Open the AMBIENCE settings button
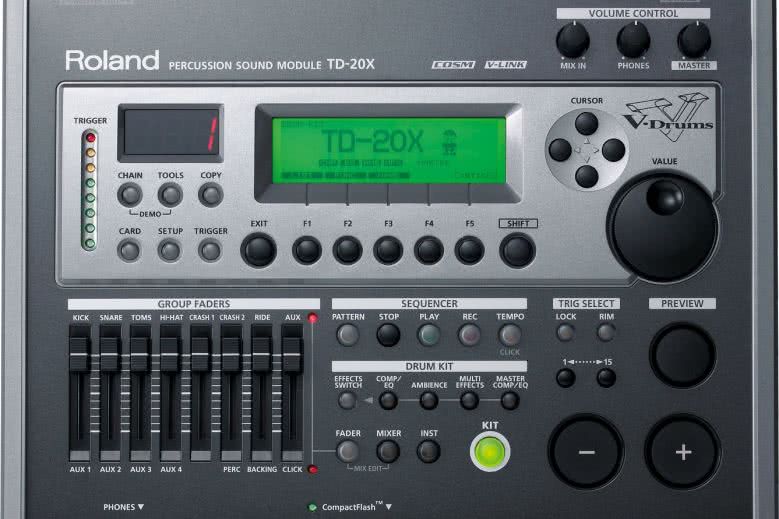Image resolution: width=779 pixels, height=519 pixels. tap(429, 400)
